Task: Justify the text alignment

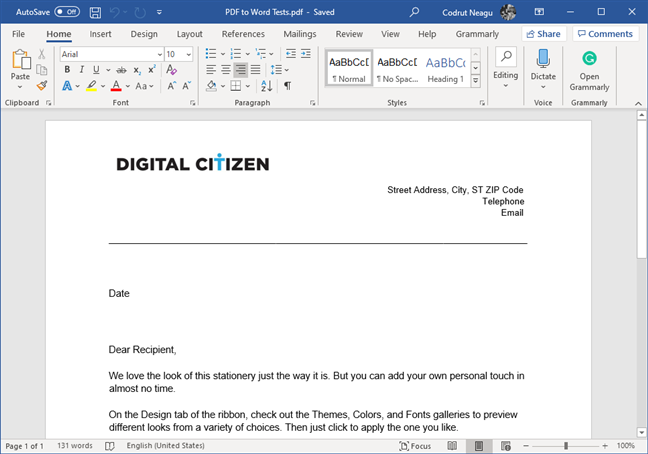Action: 255,69
